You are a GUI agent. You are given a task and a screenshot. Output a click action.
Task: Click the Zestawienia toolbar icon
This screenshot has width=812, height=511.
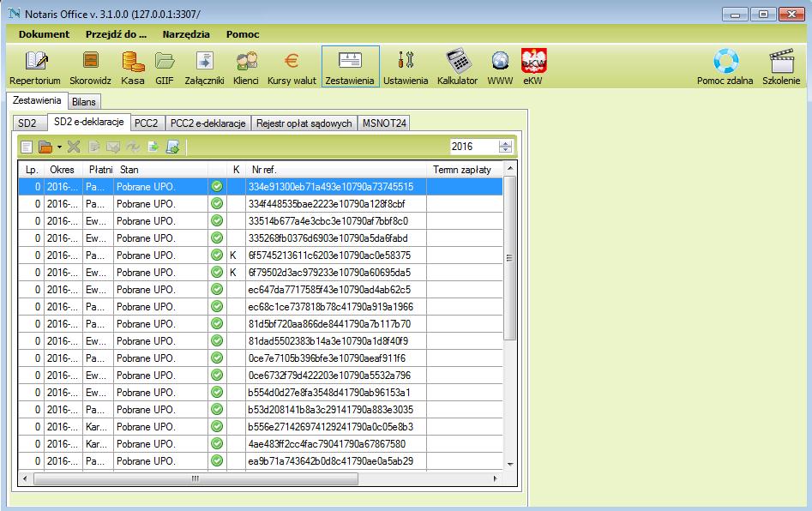(x=350, y=67)
